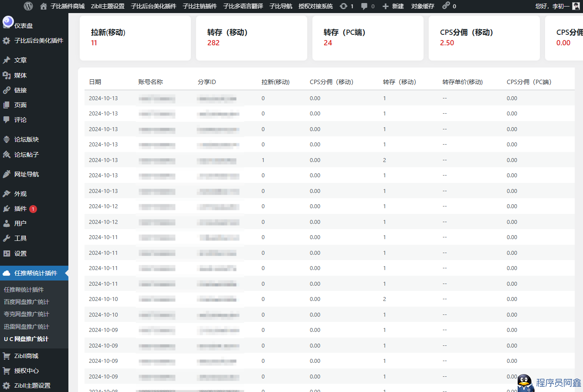Image resolution: width=583 pixels, height=392 pixels.
Task: Click the link chain icon in the admin bar
Action: tap(446, 6)
